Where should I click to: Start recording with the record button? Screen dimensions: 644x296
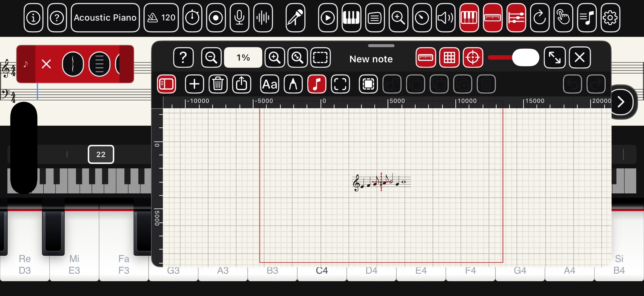tap(216, 18)
